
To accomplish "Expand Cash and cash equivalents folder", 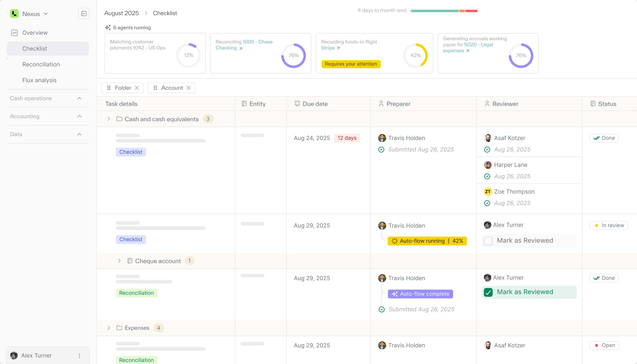I will [x=109, y=119].
